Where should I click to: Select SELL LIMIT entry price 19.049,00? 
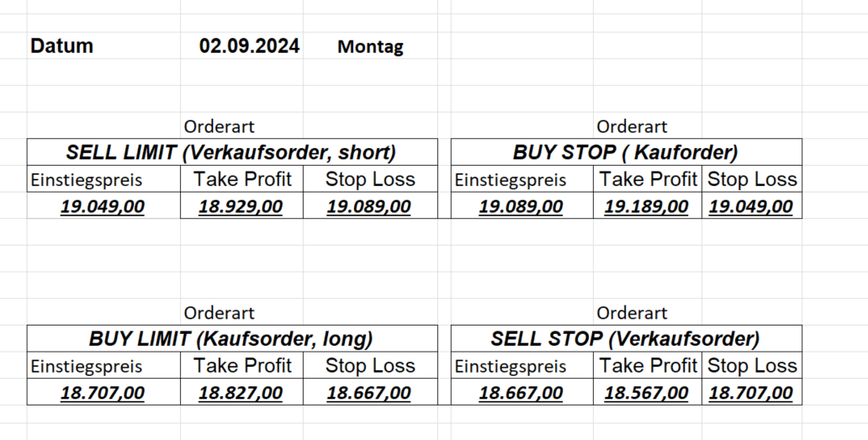103,206
